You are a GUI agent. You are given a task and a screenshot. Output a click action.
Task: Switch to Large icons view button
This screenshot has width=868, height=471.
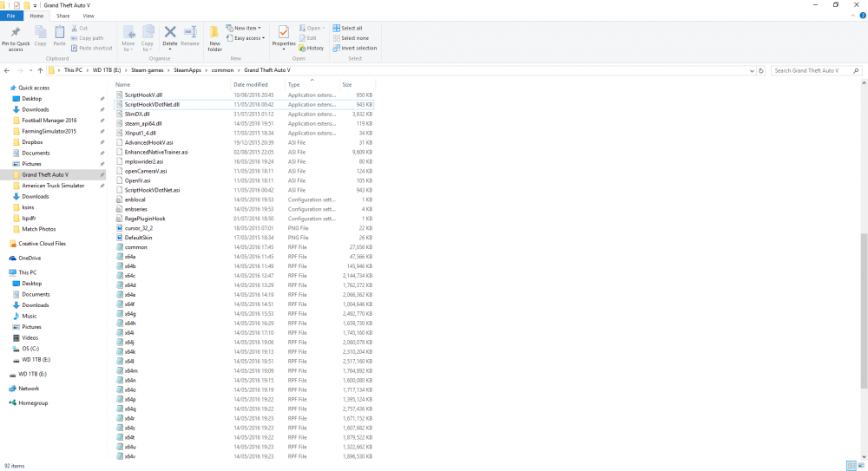click(861, 466)
